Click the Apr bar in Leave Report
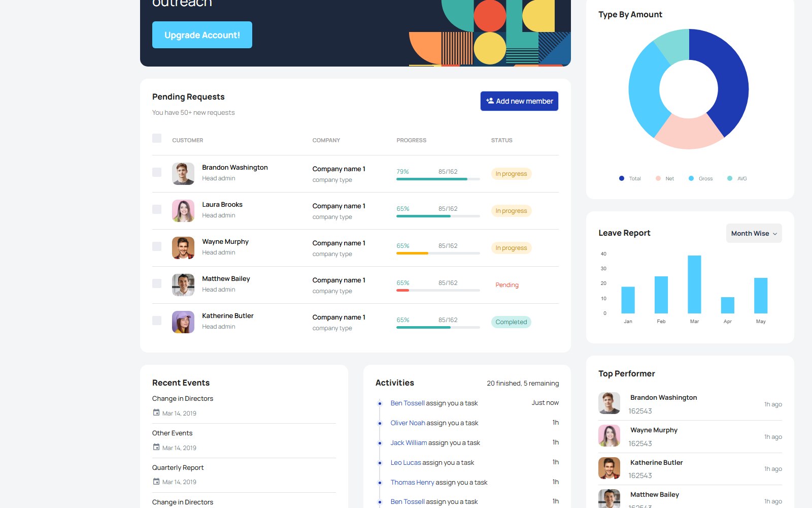 [x=727, y=305]
